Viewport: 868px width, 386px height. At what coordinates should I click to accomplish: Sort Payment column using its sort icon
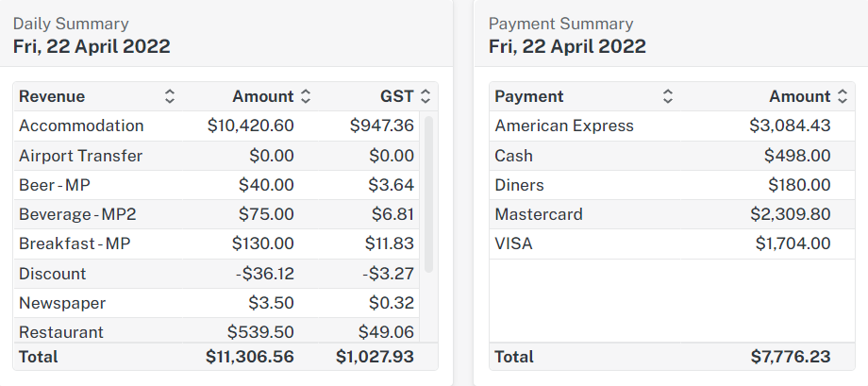point(668,96)
